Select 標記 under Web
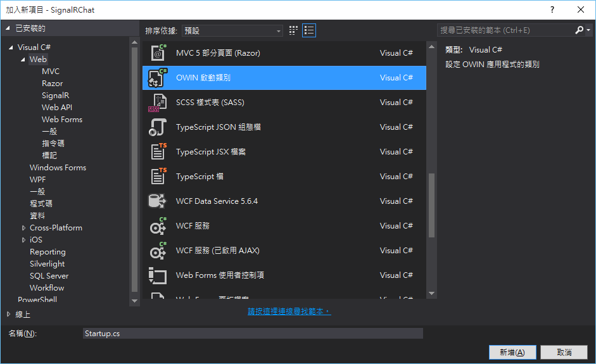Screen dimensions: 596x364 coord(49,156)
